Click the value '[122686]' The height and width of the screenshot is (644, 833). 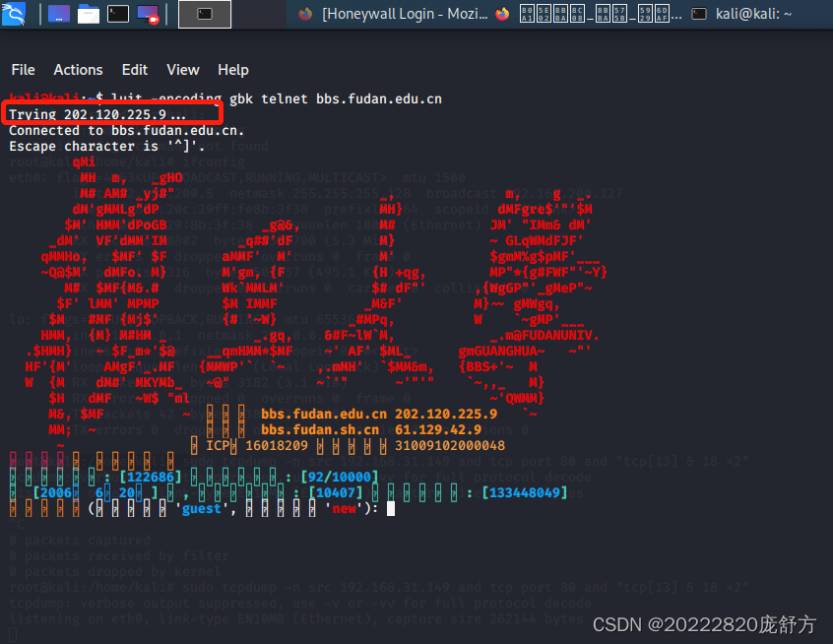151,477
